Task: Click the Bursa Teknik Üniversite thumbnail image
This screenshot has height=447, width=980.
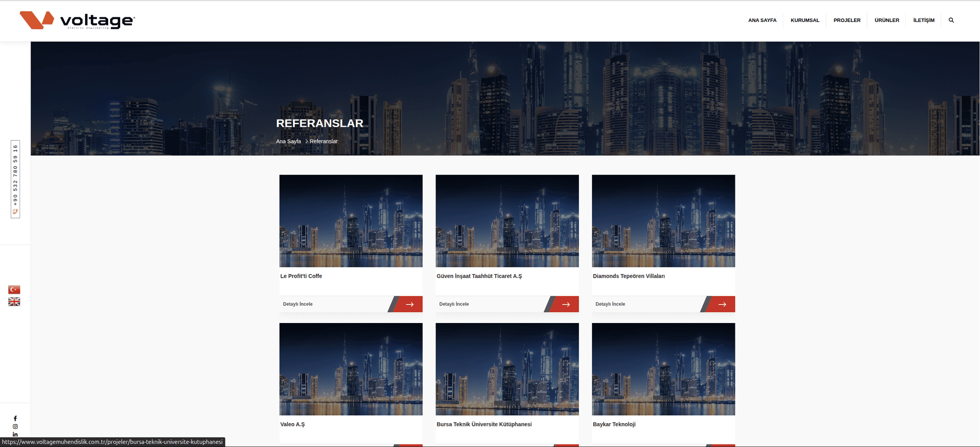Action: pyautogui.click(x=507, y=369)
